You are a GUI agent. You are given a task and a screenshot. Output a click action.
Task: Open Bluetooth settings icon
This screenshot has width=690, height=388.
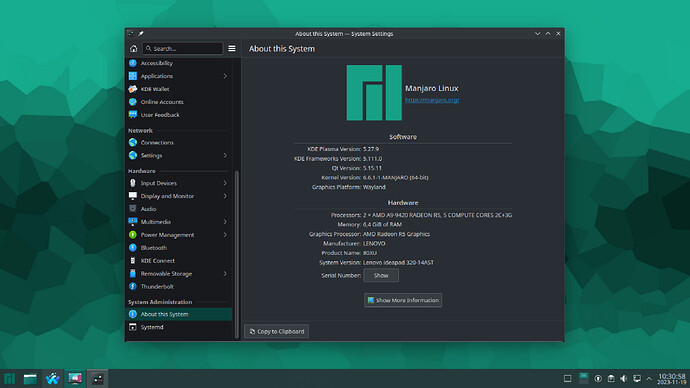132,248
